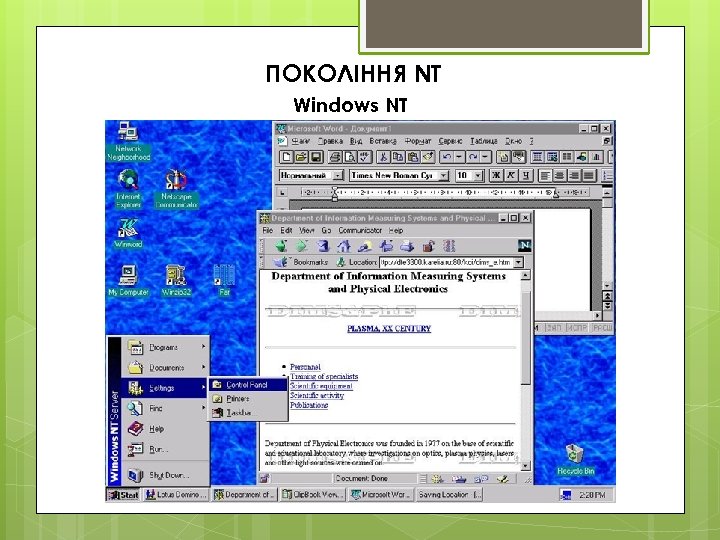
Task: Follow the PLASMA, XX CENTURY link
Action: 389,329
